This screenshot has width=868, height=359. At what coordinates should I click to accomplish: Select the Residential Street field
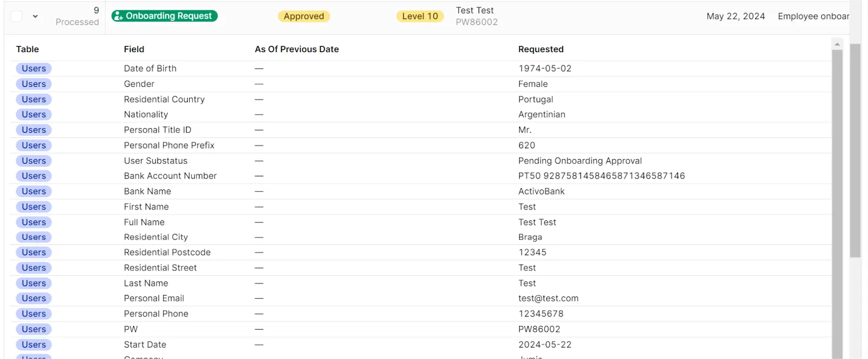160,268
